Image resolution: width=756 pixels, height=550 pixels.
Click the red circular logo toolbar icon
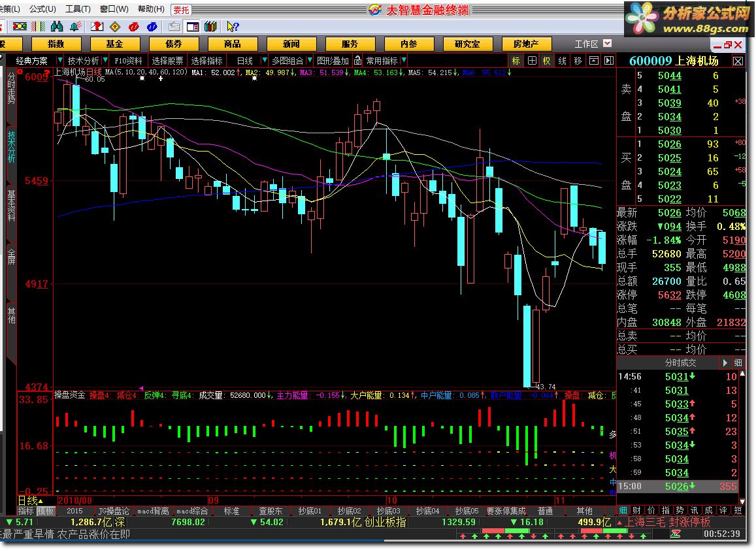point(133,26)
